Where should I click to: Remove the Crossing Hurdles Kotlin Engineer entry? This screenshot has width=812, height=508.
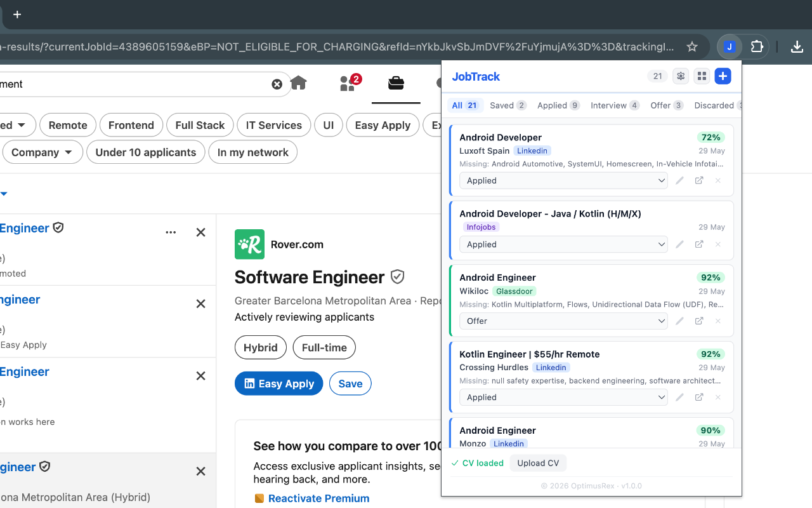click(x=718, y=398)
